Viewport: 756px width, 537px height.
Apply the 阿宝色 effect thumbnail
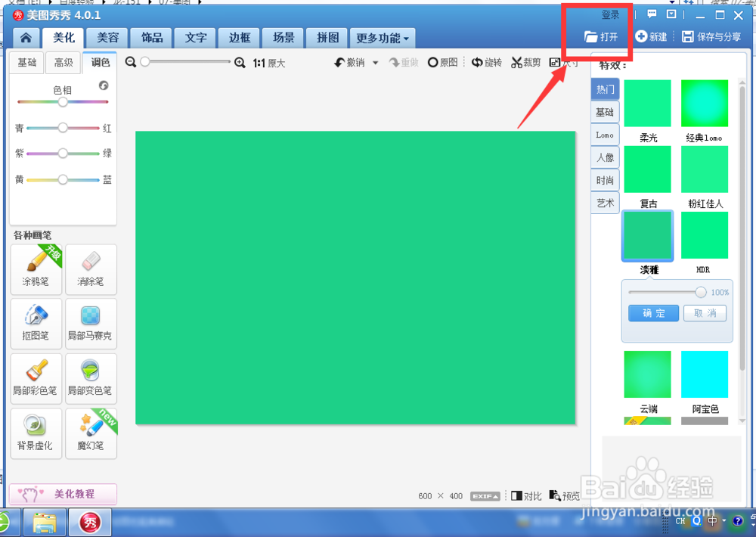(x=705, y=374)
